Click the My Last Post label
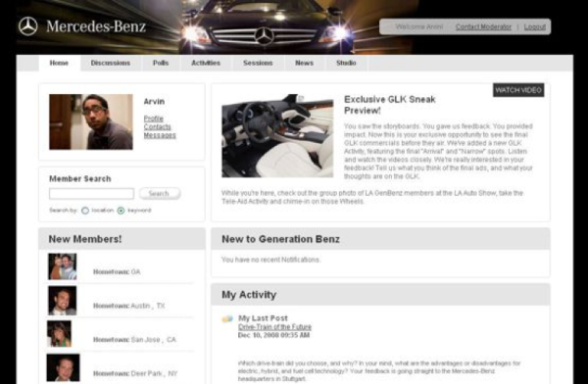The height and width of the screenshot is (384, 588). (263, 318)
